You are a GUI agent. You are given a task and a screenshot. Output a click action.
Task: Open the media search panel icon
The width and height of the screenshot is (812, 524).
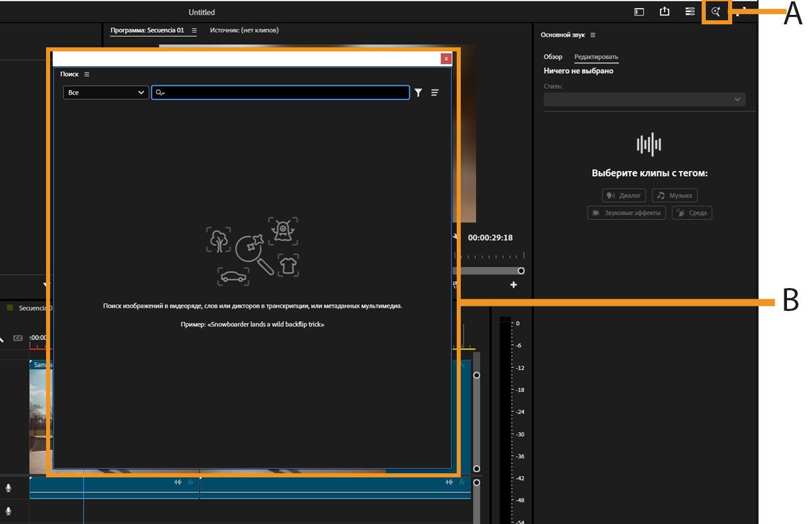[x=716, y=11]
